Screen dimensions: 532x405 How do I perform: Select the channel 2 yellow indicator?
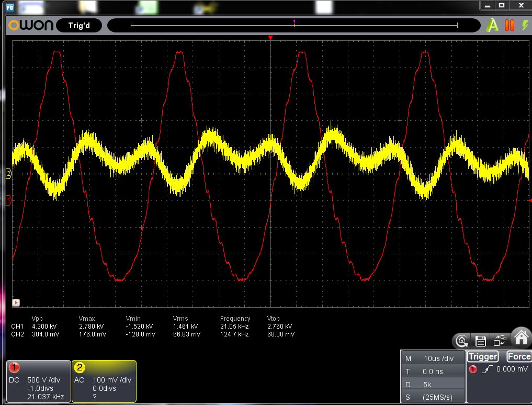tap(80, 367)
